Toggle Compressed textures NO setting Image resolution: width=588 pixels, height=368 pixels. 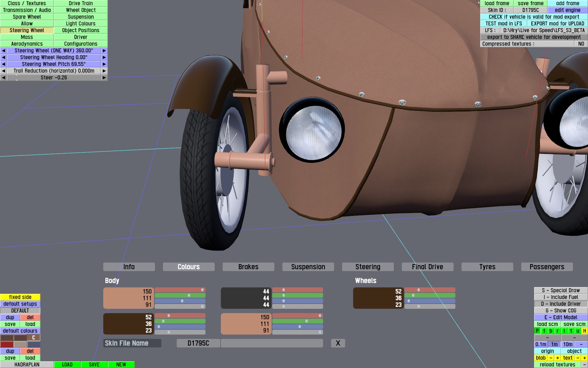coord(581,44)
